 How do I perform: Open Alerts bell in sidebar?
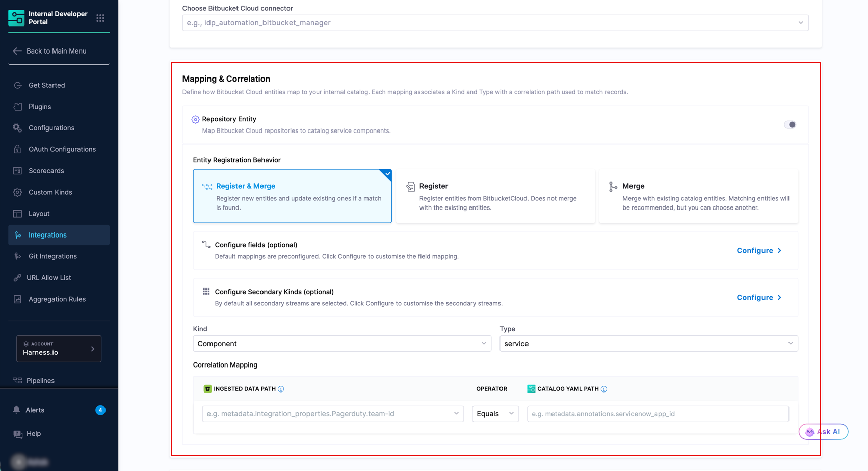pos(17,410)
